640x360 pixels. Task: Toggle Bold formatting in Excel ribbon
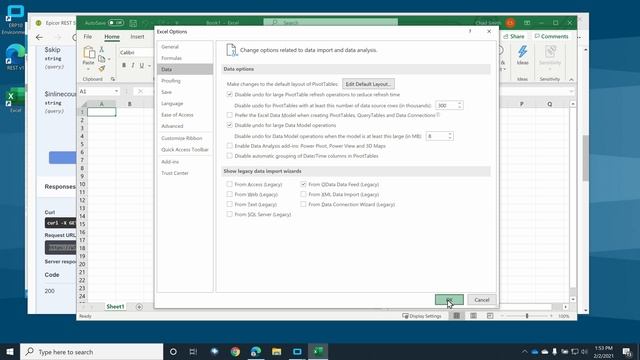coord(124,65)
